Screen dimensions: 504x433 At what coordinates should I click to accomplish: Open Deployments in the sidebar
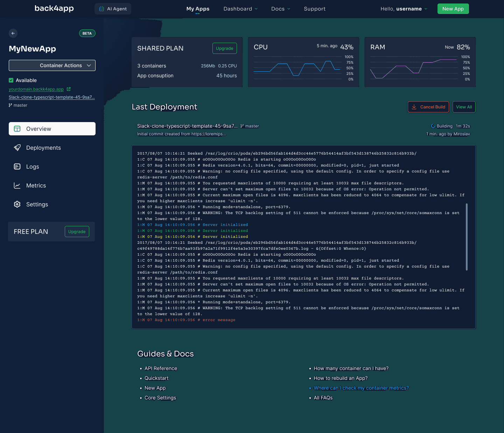click(52, 148)
